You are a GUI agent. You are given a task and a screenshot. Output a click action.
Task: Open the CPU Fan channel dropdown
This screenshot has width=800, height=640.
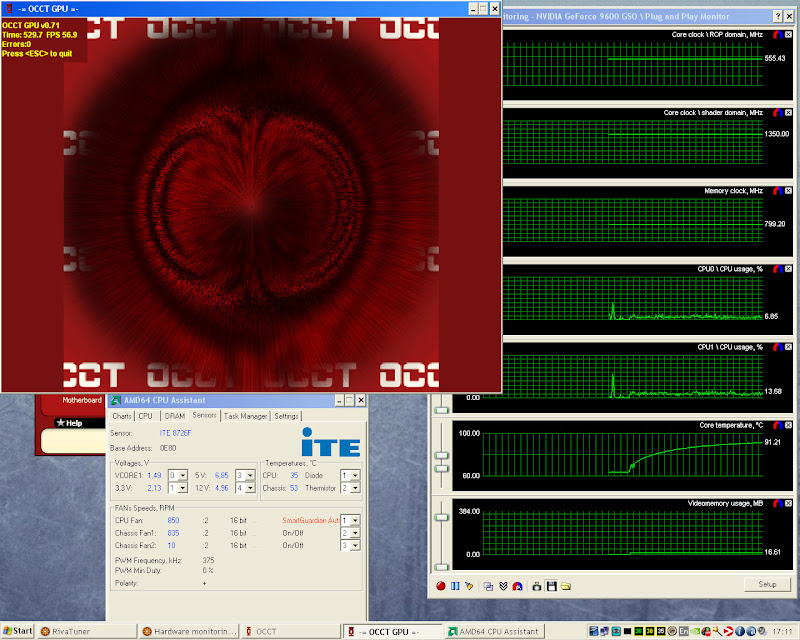(x=355, y=520)
